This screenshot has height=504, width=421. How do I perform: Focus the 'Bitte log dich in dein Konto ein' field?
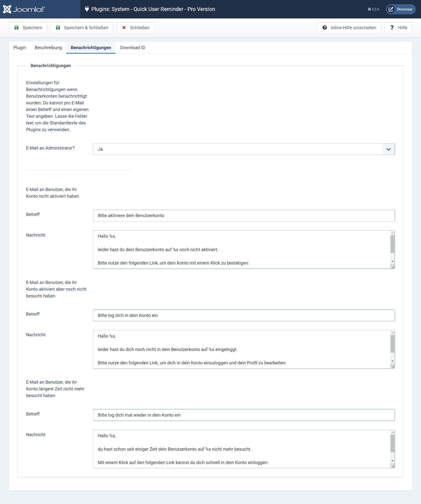click(244, 315)
